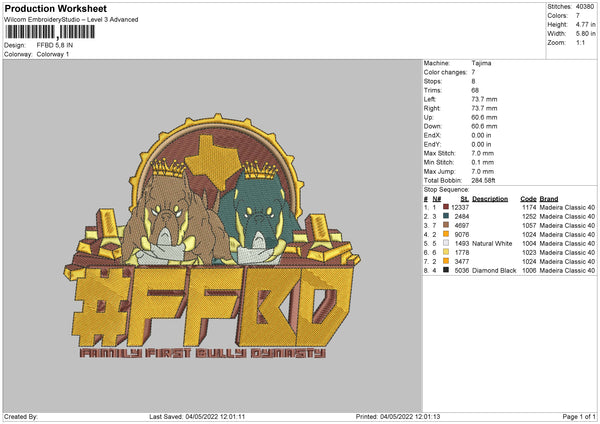The image size is (600, 424).
Task: Click the "Last Saved" timestamp in the footer
Action: tap(197, 416)
